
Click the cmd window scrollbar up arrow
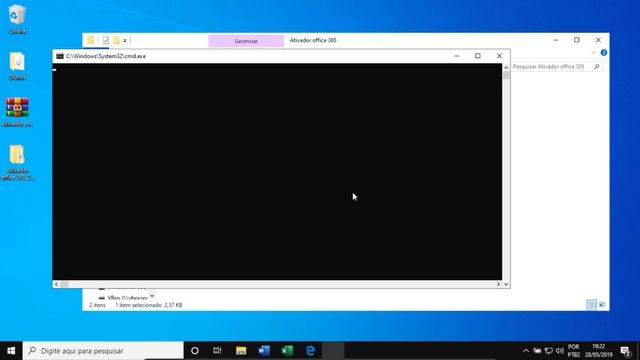506,67
